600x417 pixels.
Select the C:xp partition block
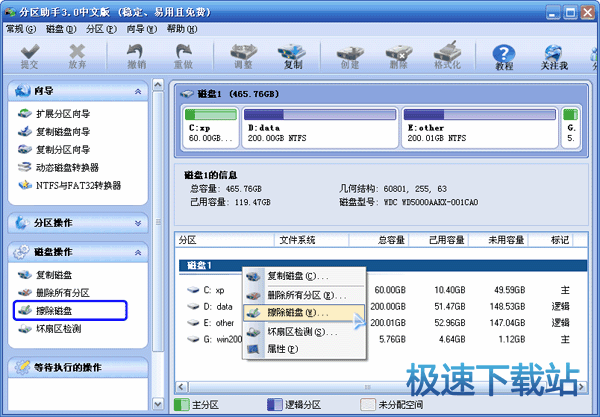coord(210,127)
